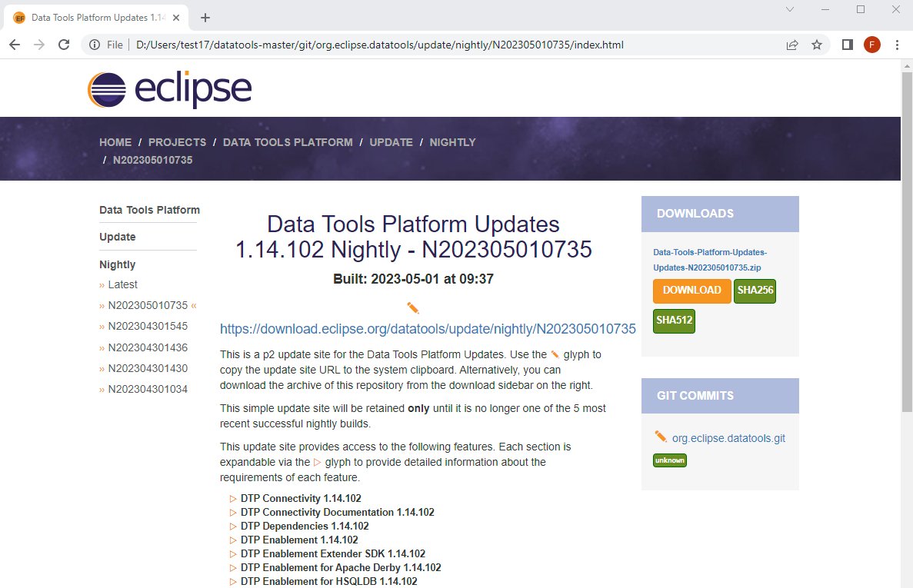Open the profile avatar F menu
Viewport: 913px width, 588px height.
(x=871, y=45)
